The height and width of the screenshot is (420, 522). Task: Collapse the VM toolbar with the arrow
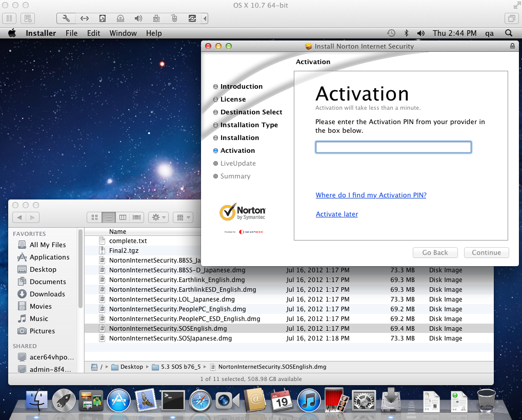tap(205, 18)
